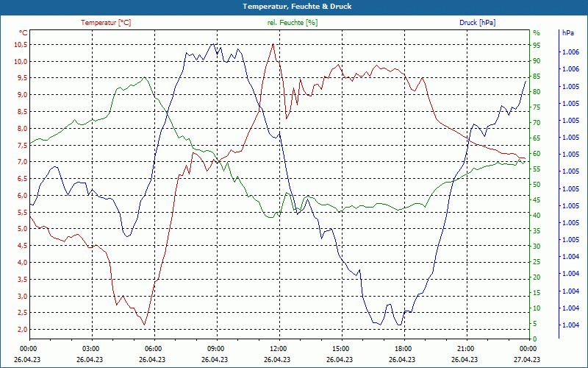Click temperature axis value '9,0'
This screenshot has width=588, height=368.
22,95
